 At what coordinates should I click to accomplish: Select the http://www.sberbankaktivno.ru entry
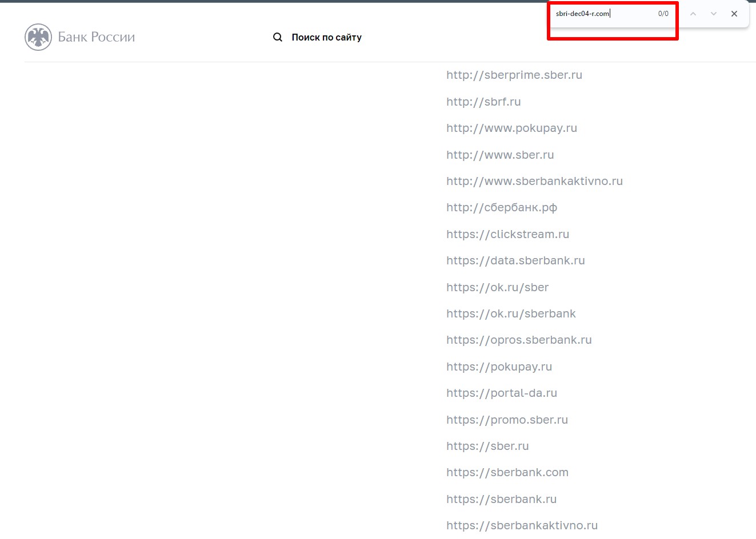tap(534, 181)
